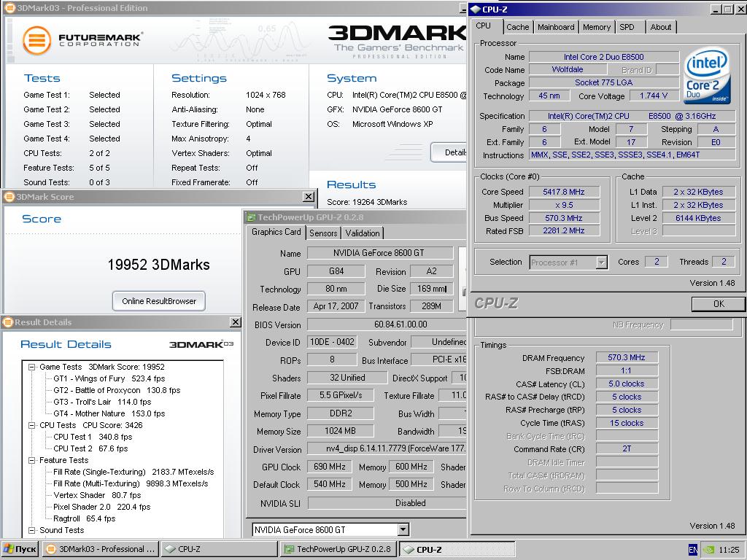
Task: Collapse the Game Tests tree node
Action: tap(31, 367)
